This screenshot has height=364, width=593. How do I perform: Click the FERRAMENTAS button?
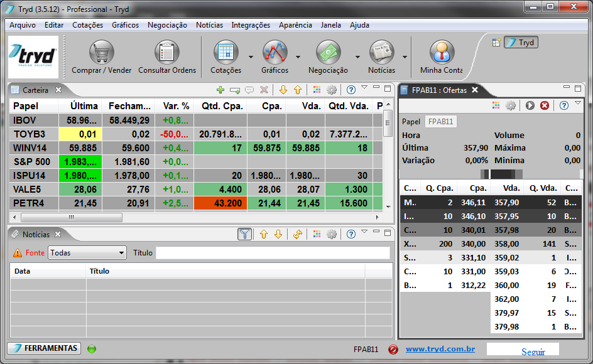pos(44,348)
